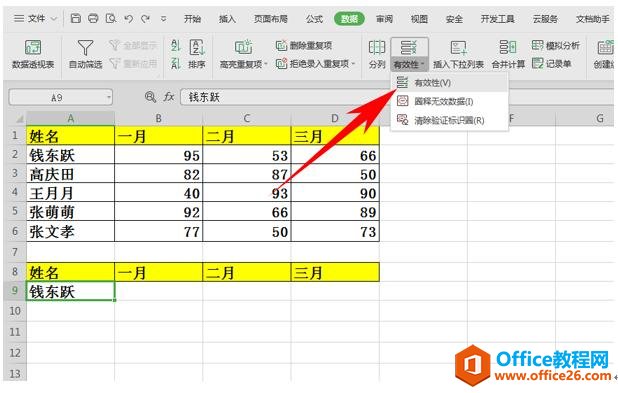Open the 记录单 form
This screenshot has height=393, width=618.
(551, 63)
